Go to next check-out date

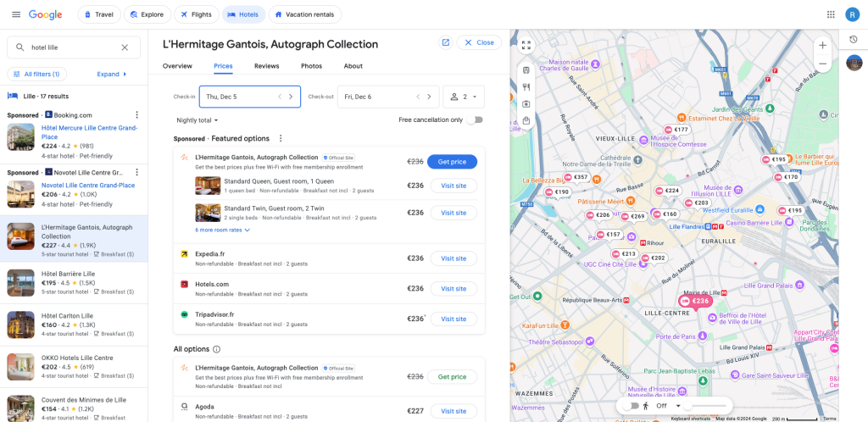429,97
